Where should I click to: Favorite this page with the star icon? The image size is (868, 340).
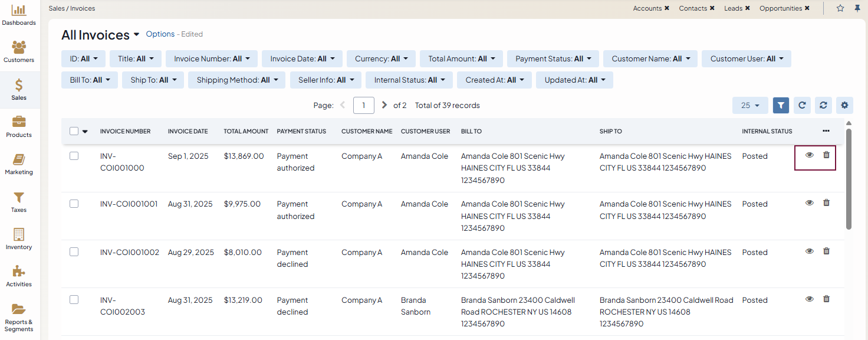tap(840, 8)
